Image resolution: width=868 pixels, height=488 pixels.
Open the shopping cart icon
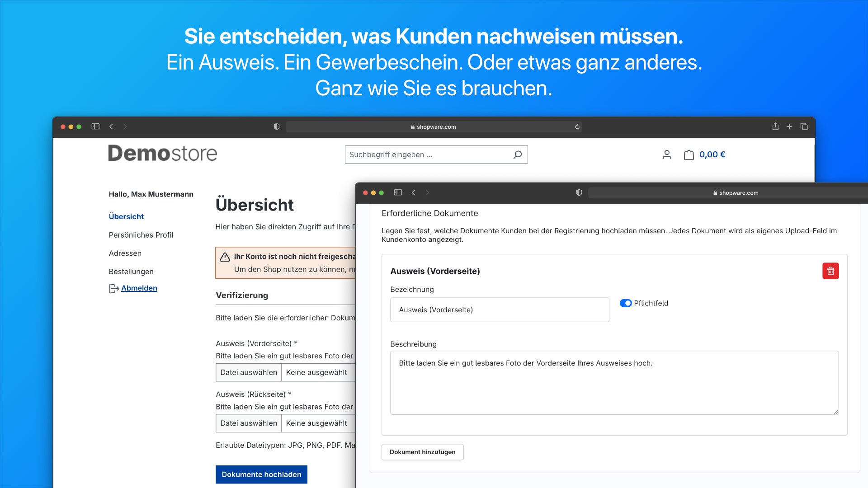pyautogui.click(x=689, y=155)
